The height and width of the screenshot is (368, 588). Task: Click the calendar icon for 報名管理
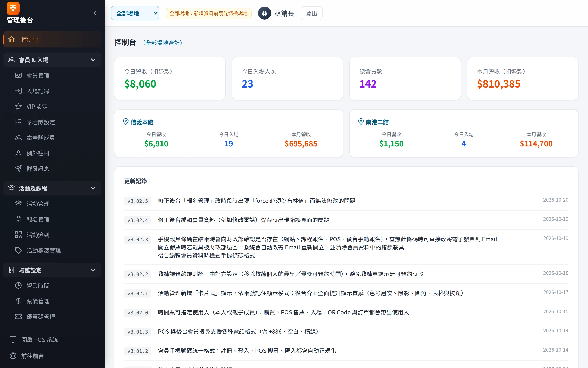click(x=18, y=219)
